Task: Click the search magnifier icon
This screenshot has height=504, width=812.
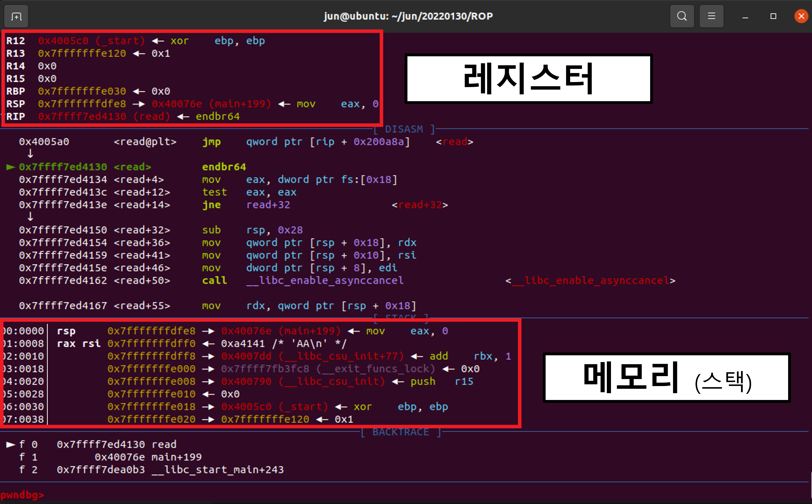Action: 682,16
